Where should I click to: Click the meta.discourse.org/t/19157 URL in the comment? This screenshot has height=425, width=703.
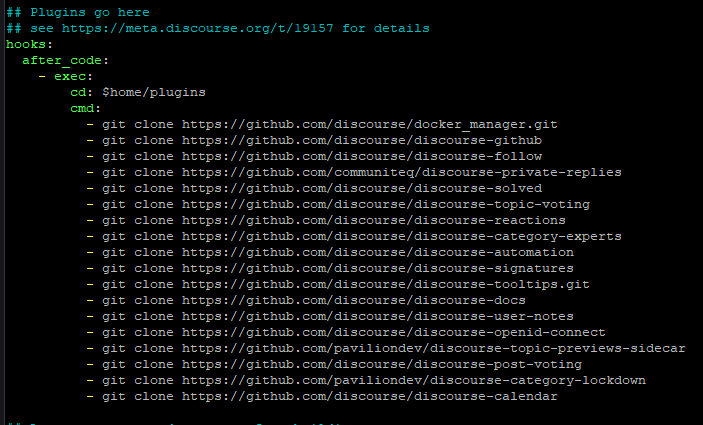[x=198, y=28]
